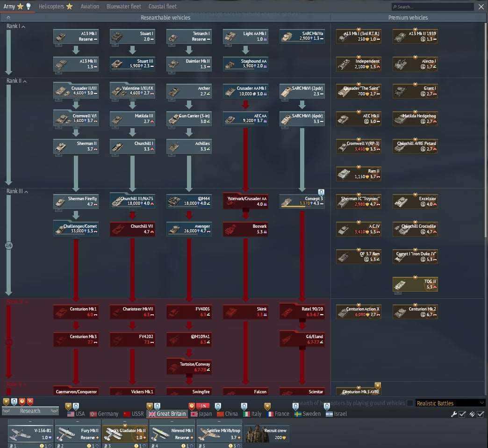This screenshot has width=488, height=448.
Task: Select the Crusader AA Mk I icon
Action: click(230, 92)
